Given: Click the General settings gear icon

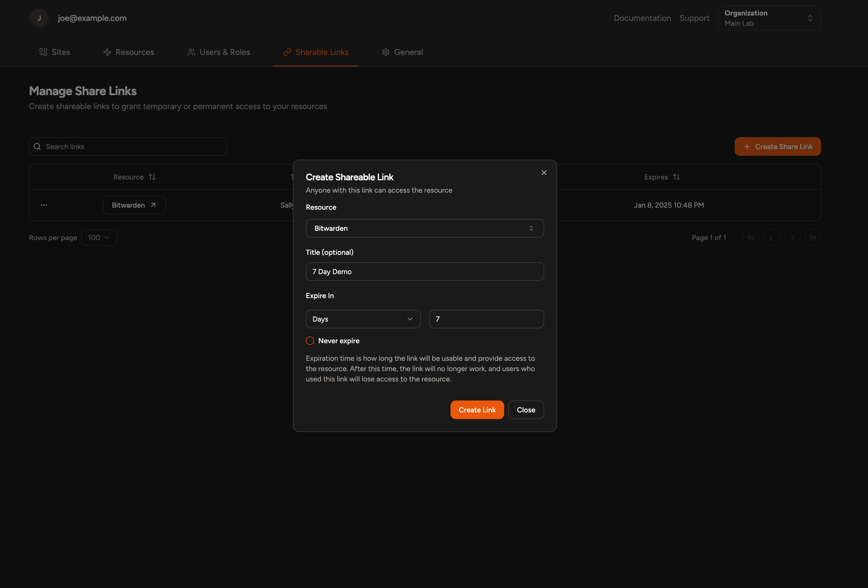Looking at the screenshot, I should (386, 52).
